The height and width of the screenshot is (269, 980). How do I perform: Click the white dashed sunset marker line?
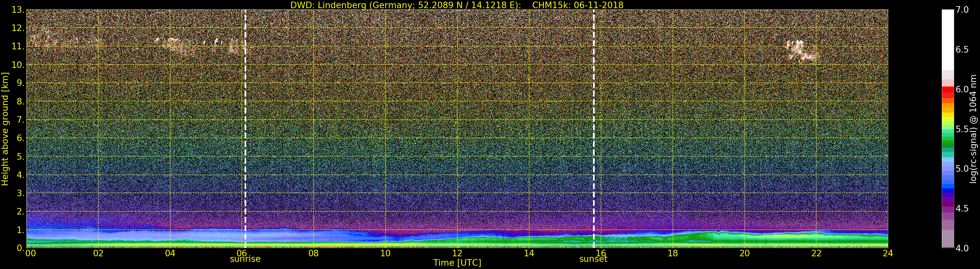click(593, 129)
